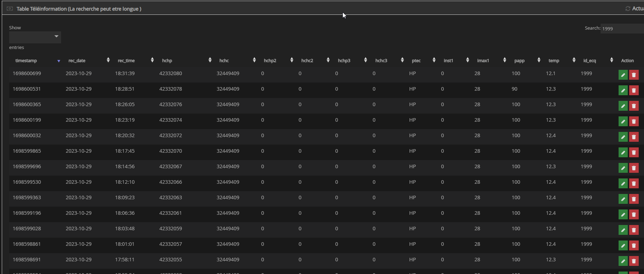Image resolution: width=644 pixels, height=274 pixels.
Task: Edit the row recorded at 17:58:11
Action: [x=623, y=261]
